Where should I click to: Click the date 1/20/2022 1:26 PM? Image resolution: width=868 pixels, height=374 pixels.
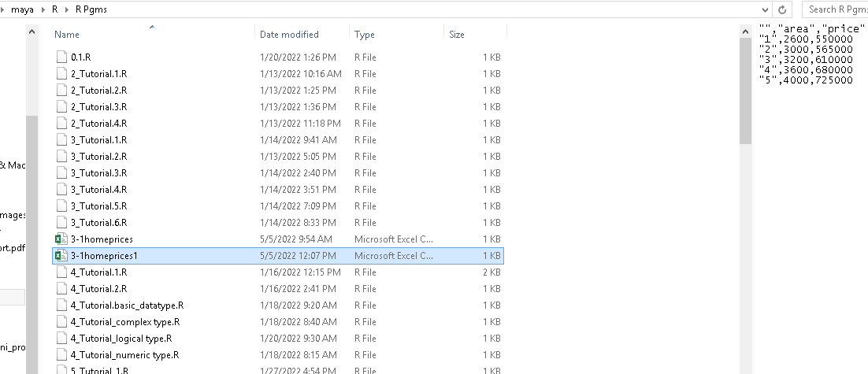298,57
